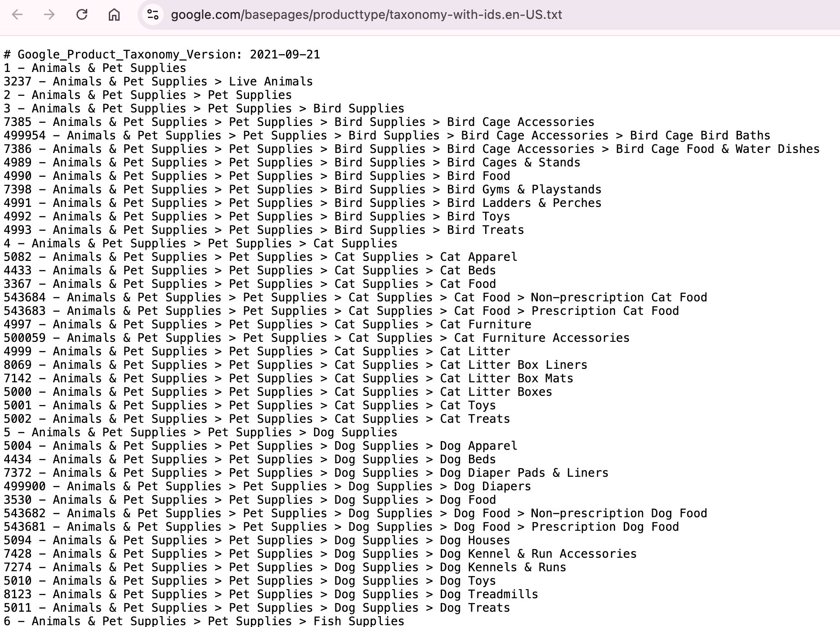Image resolution: width=840 pixels, height=627 pixels.
Task: Click the "Cat Litter Boxes" line 5000
Action: tap(278, 392)
